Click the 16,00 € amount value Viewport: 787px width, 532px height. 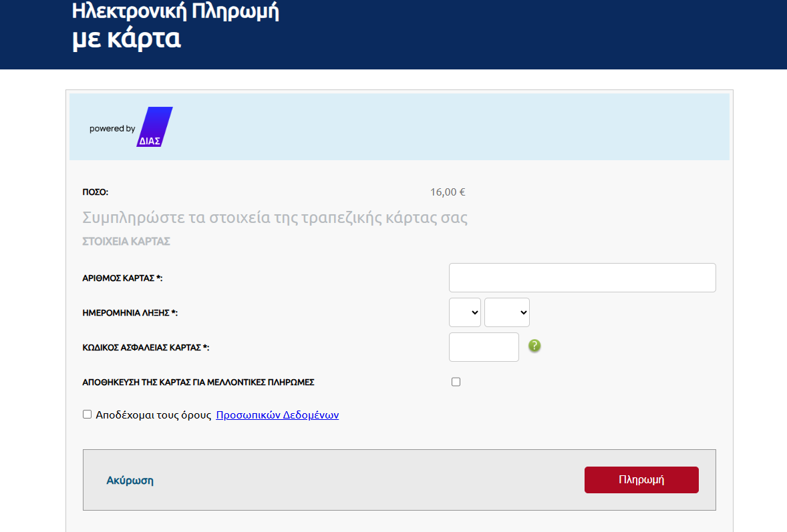[448, 192]
